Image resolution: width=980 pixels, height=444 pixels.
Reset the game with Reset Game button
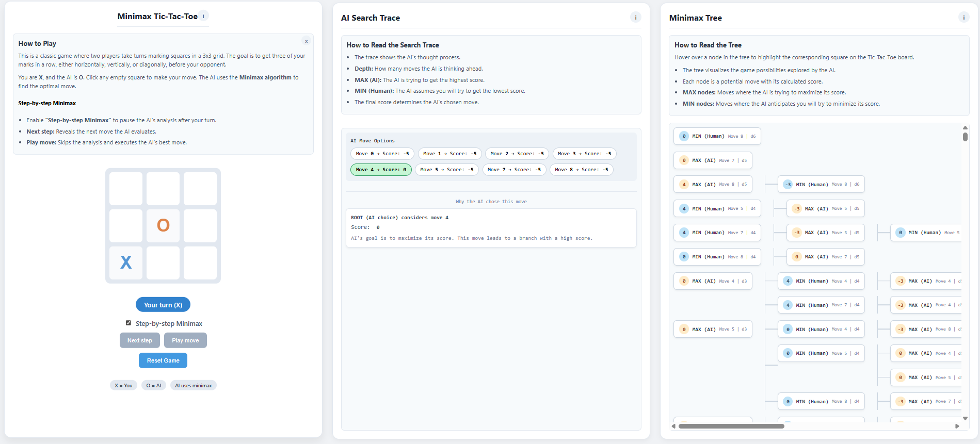pos(163,360)
